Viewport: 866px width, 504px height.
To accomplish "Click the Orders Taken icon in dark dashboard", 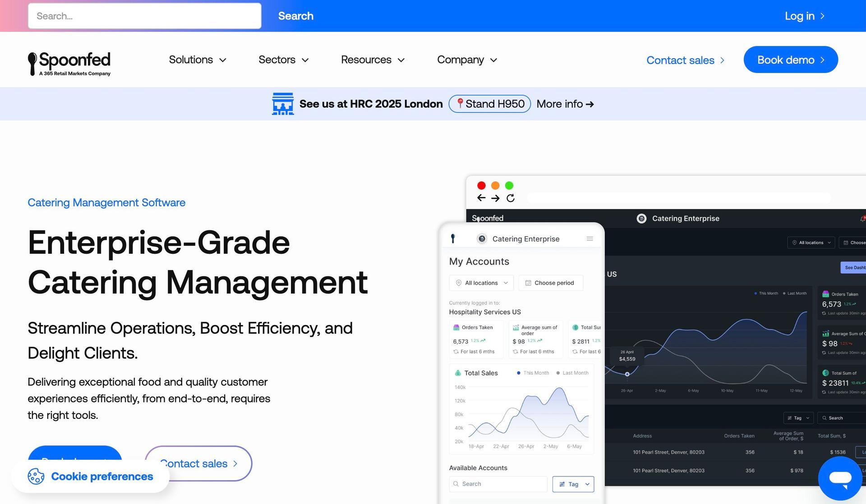I will 825,294.
